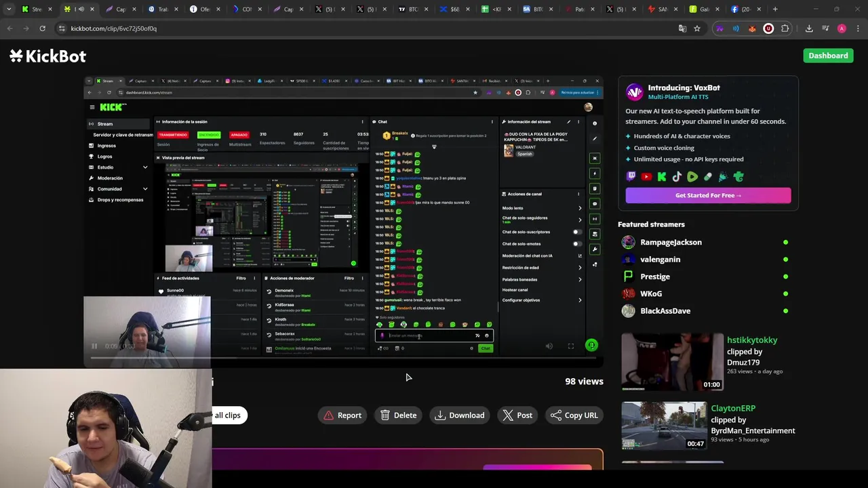
Task: Open a new browser tab
Action: 775,9
